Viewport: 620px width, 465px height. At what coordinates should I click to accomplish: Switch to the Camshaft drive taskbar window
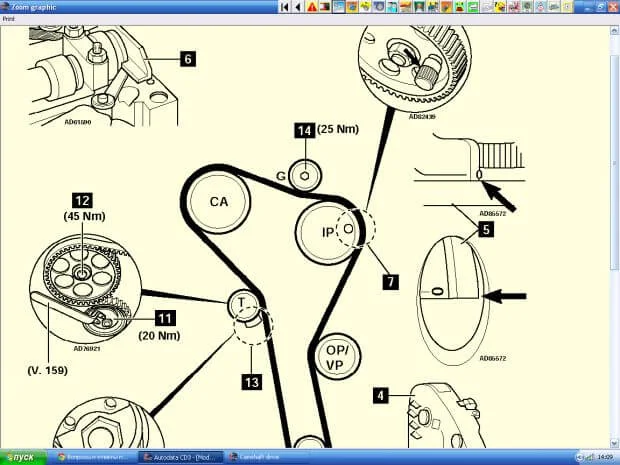click(258, 457)
